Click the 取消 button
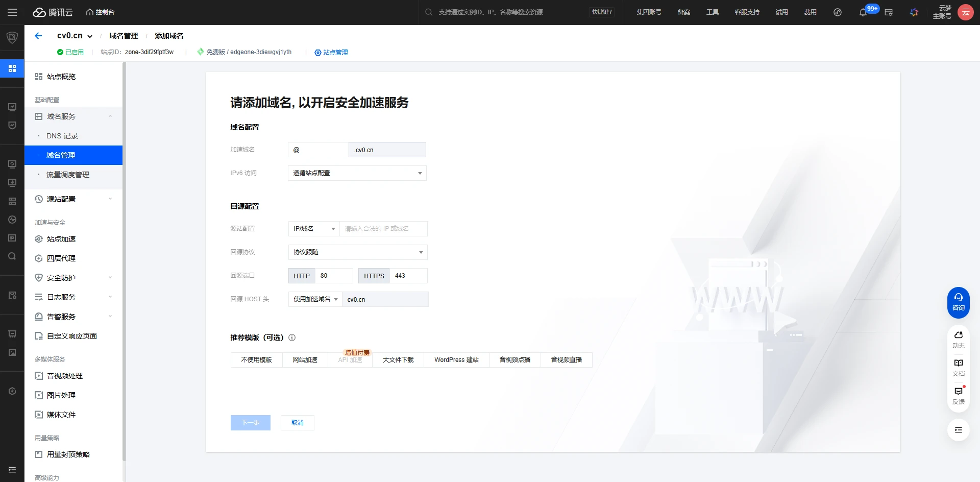 [x=297, y=423]
